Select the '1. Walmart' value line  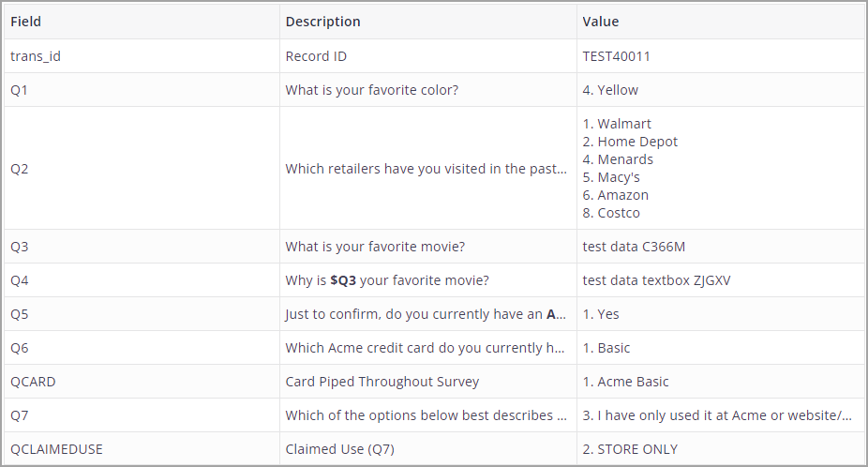tap(617, 124)
